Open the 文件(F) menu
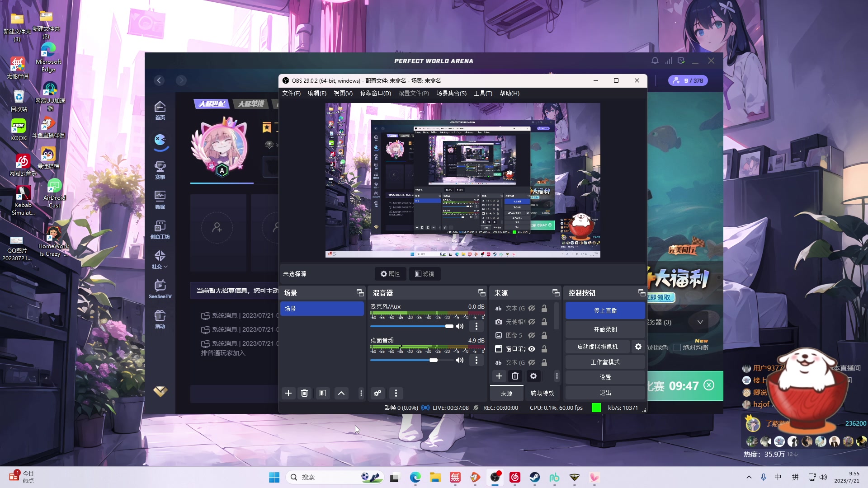This screenshot has width=868, height=488. point(291,93)
